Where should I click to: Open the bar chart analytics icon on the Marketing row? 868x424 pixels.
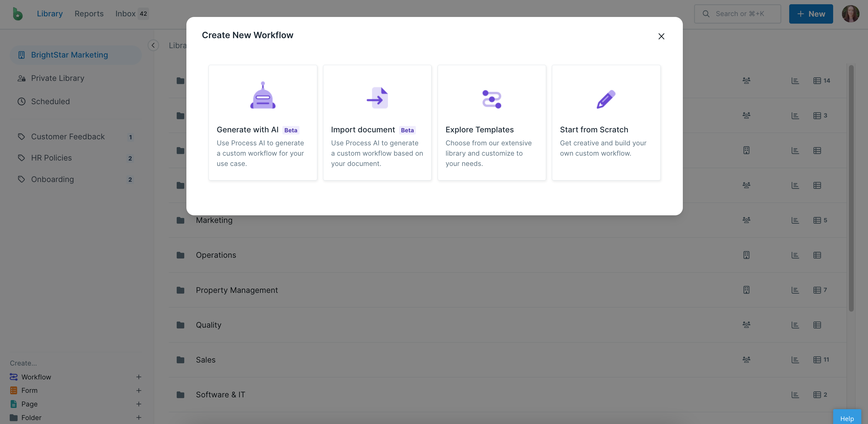795,220
